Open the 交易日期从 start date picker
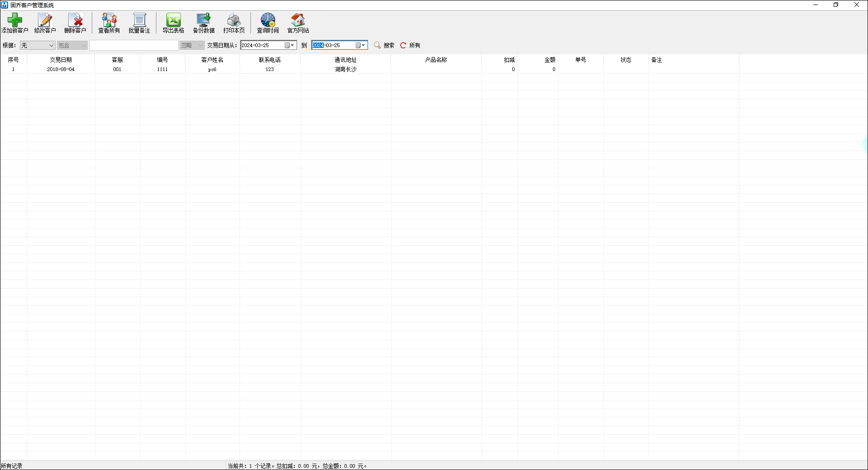This screenshot has width=868, height=470. (290, 45)
